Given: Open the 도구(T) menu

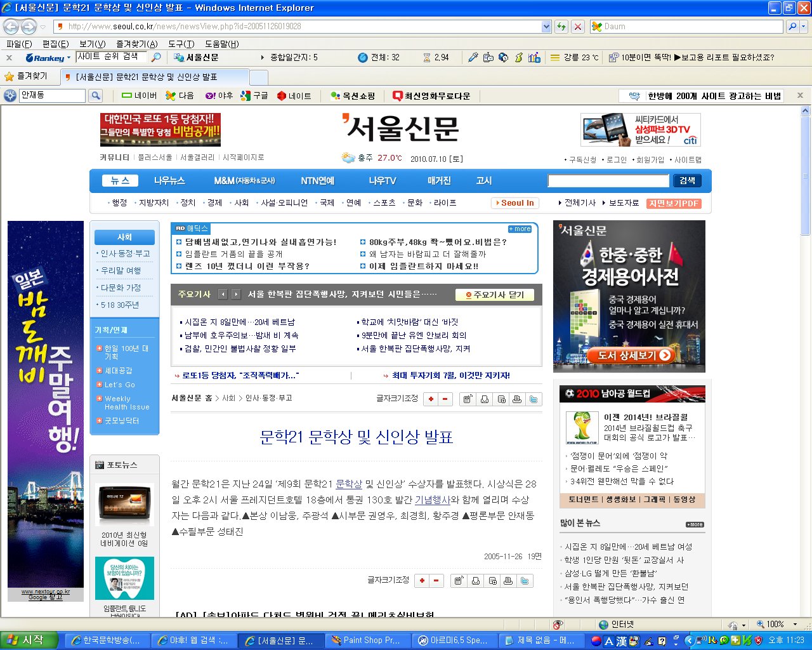Looking at the screenshot, I should pyautogui.click(x=181, y=44).
